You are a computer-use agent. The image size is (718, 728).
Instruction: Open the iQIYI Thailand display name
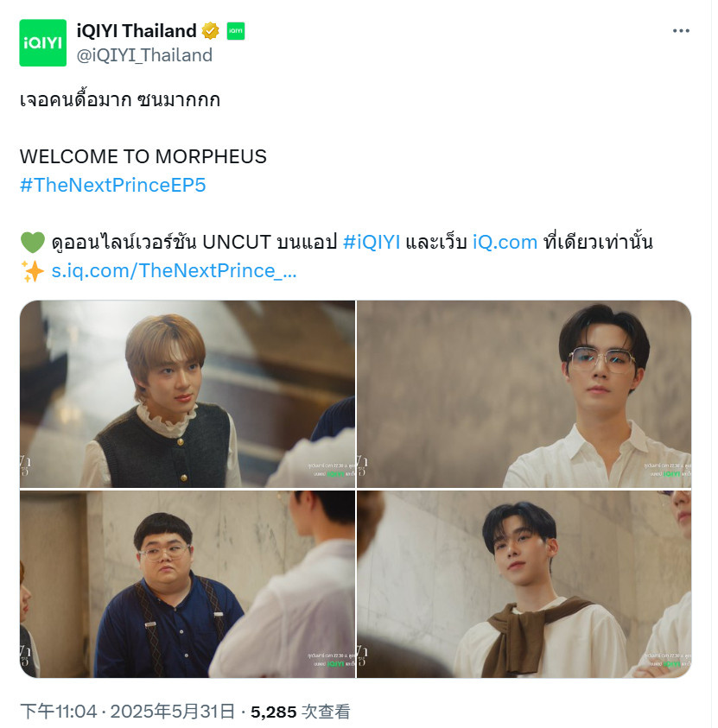coord(137,30)
